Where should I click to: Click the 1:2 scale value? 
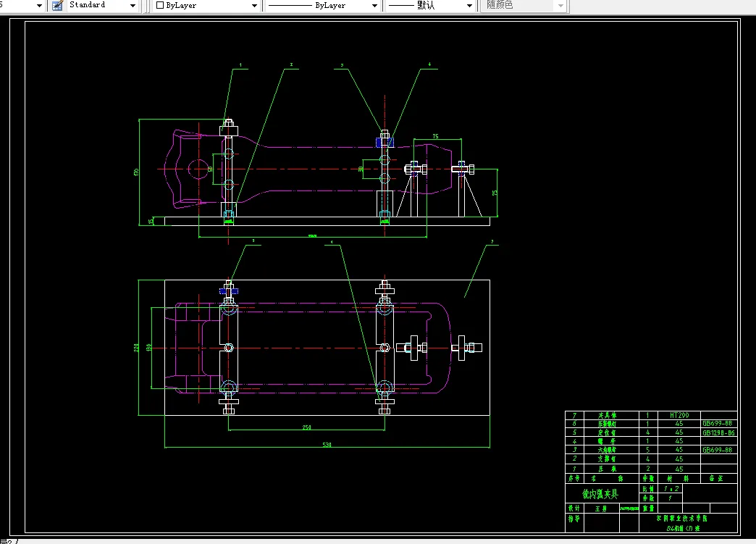click(x=671, y=488)
